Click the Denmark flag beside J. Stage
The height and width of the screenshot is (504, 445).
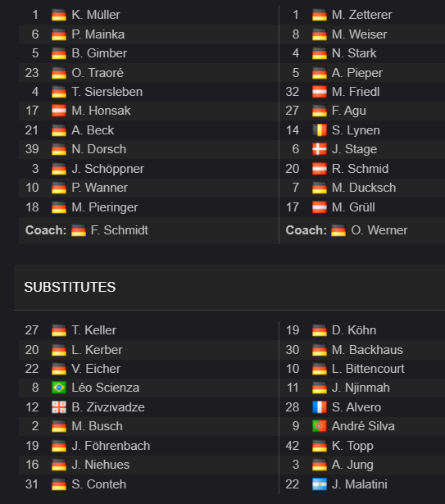(320, 149)
